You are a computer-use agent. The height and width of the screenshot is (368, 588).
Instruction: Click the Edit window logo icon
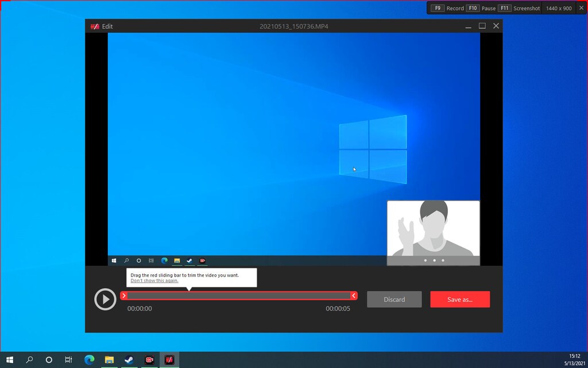pyautogui.click(x=95, y=26)
